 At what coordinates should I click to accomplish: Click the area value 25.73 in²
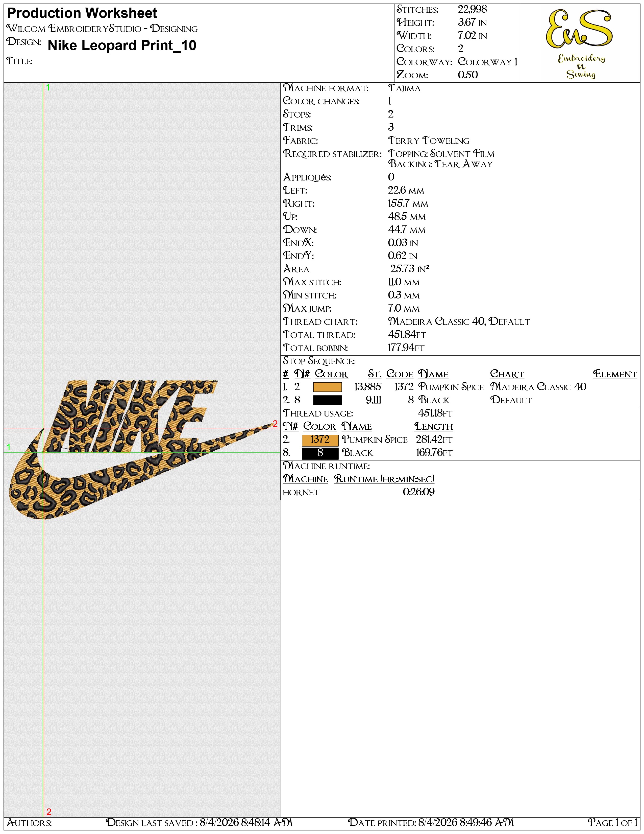point(410,269)
